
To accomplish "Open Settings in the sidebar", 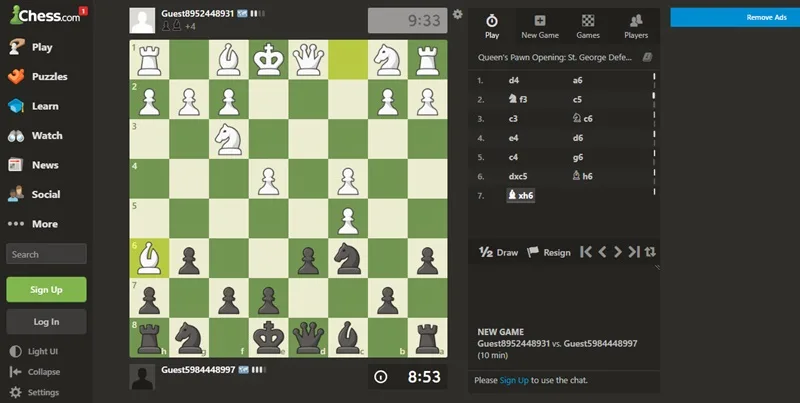I will 34,392.
